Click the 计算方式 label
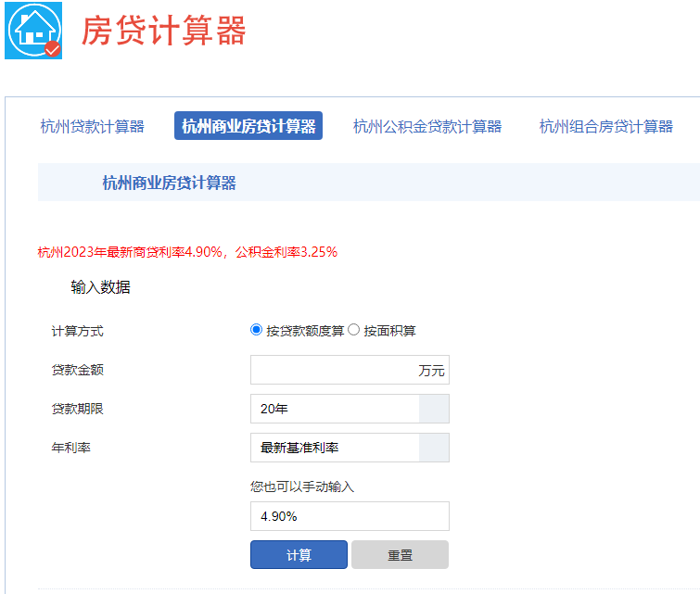The width and height of the screenshot is (700, 594). pos(78,331)
